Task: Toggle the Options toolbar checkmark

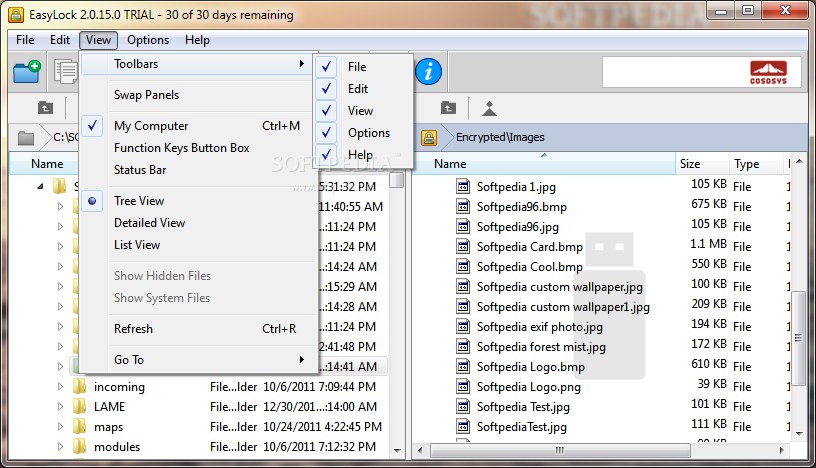Action: click(326, 133)
